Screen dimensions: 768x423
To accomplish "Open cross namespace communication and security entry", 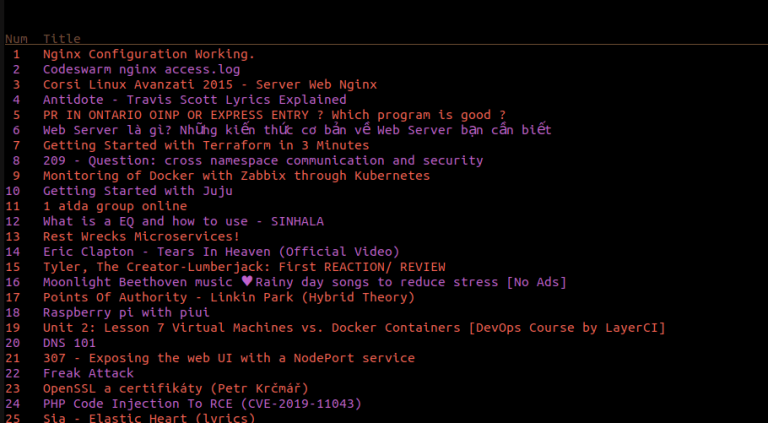I will [x=263, y=161].
